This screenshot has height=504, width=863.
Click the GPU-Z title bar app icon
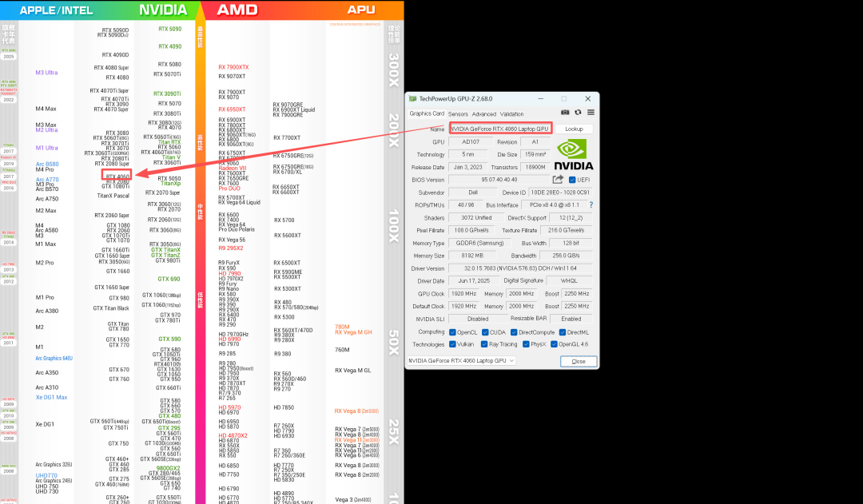[413, 99]
